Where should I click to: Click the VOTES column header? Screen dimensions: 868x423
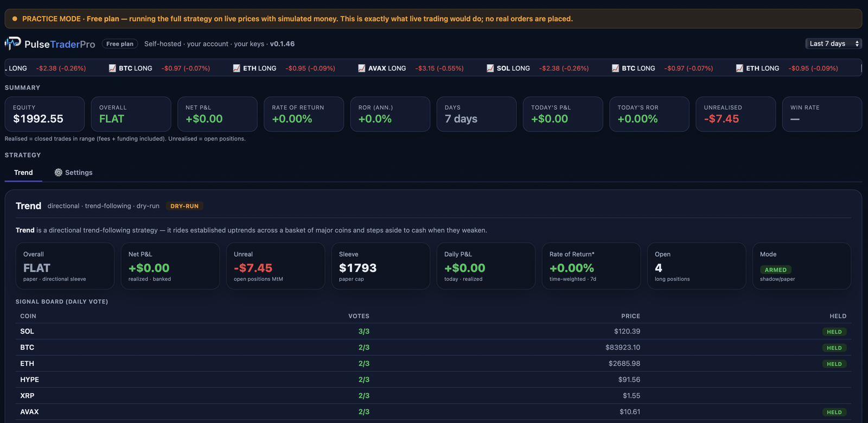pos(359,316)
